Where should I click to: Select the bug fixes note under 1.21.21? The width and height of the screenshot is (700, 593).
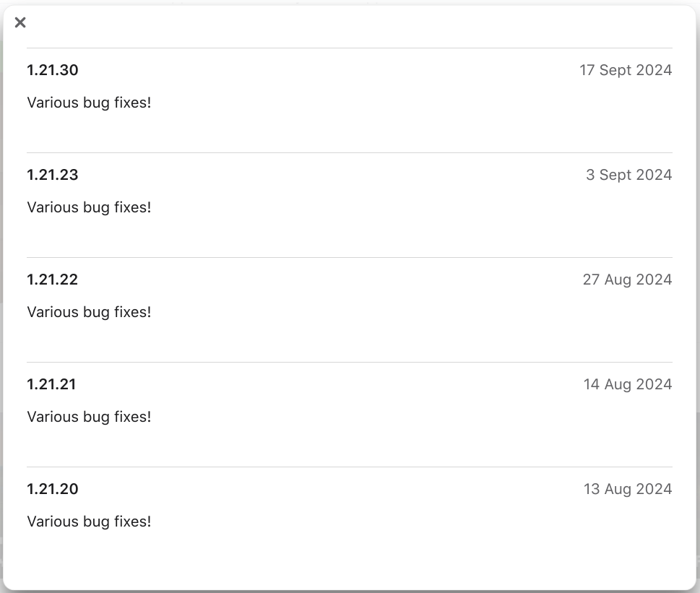click(89, 417)
